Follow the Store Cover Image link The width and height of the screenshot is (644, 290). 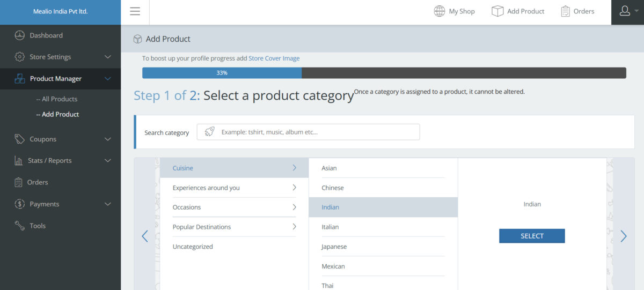(274, 58)
